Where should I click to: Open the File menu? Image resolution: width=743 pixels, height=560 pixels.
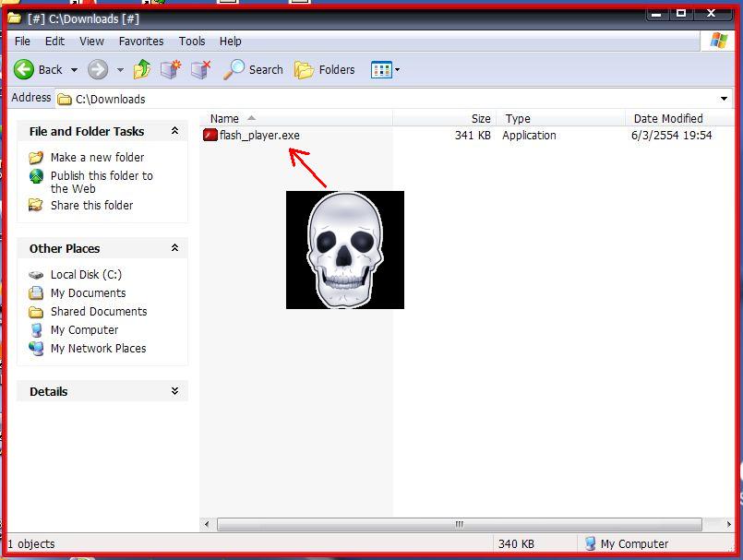tap(22, 42)
